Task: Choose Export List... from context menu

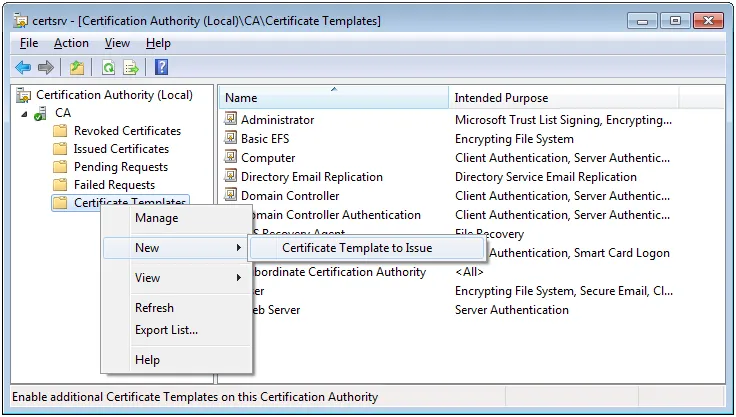Action: click(177, 330)
